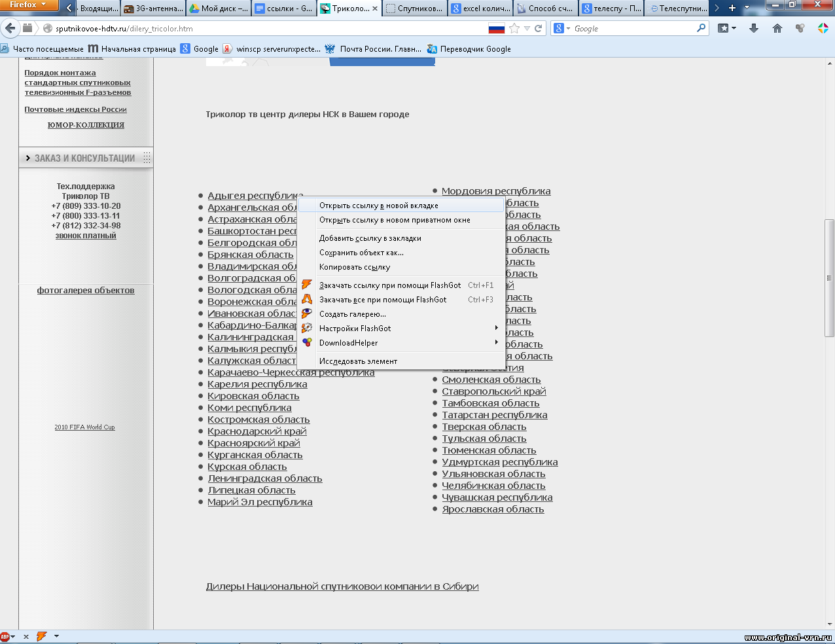Go to Home page via house icon
The width and height of the screenshot is (835, 644).
(x=777, y=28)
